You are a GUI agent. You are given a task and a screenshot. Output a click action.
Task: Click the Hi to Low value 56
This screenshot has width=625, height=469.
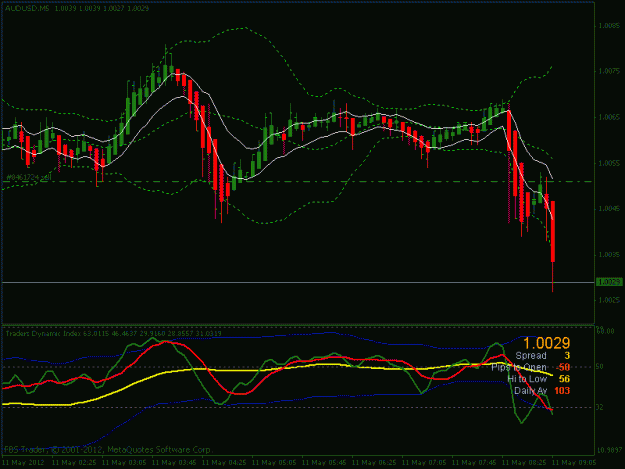tap(564, 379)
